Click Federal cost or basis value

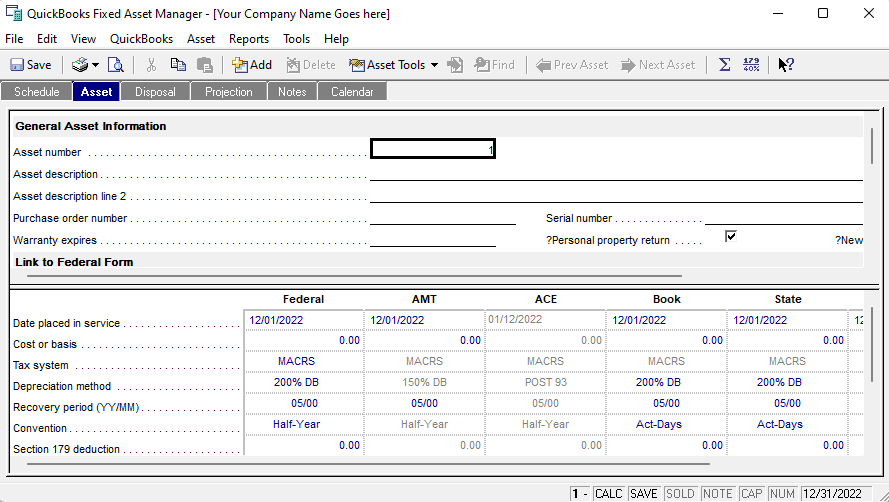tap(304, 340)
